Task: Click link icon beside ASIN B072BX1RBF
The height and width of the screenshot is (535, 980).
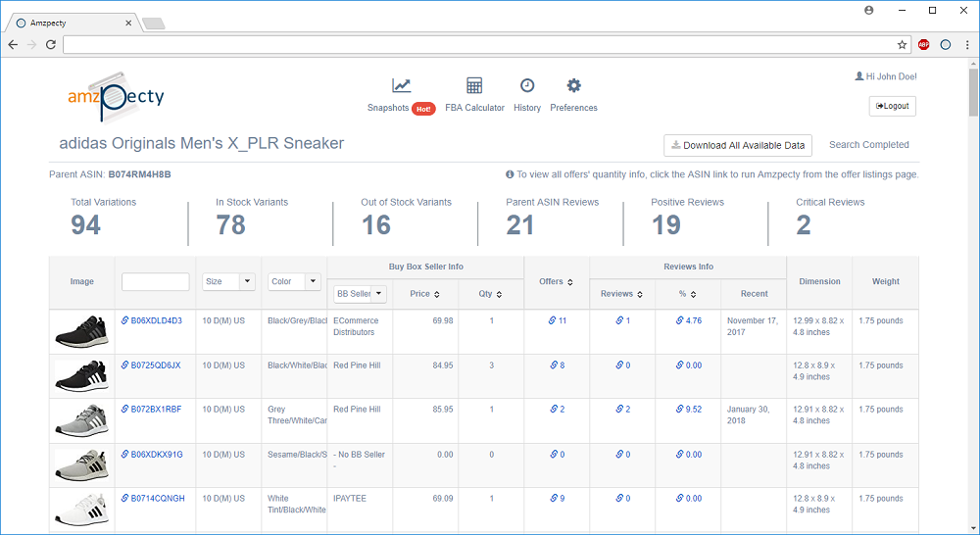Action: pos(125,410)
